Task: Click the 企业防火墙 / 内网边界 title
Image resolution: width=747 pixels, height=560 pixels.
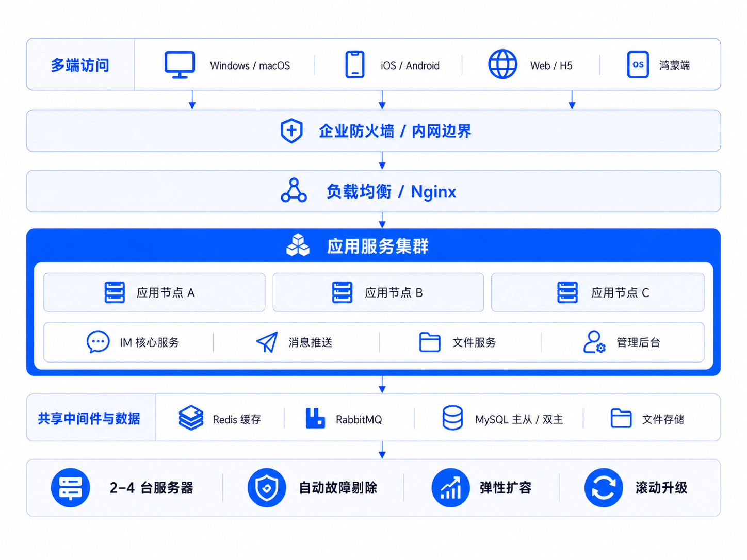Action: coord(395,131)
